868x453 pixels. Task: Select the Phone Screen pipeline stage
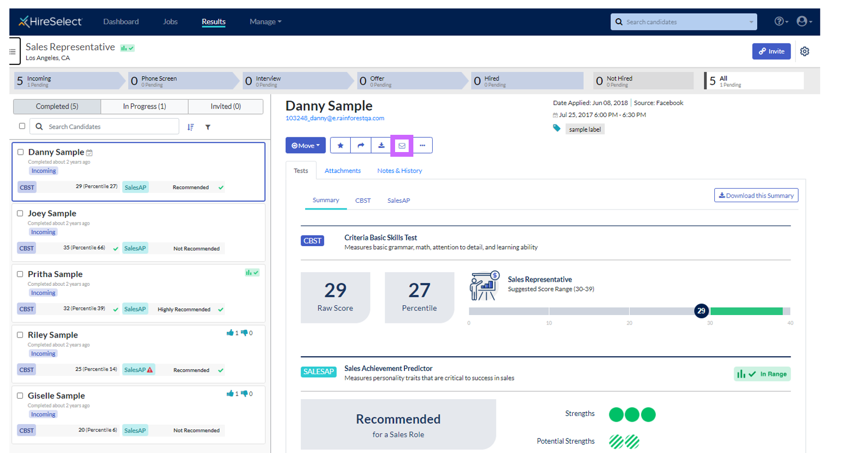tap(183, 81)
